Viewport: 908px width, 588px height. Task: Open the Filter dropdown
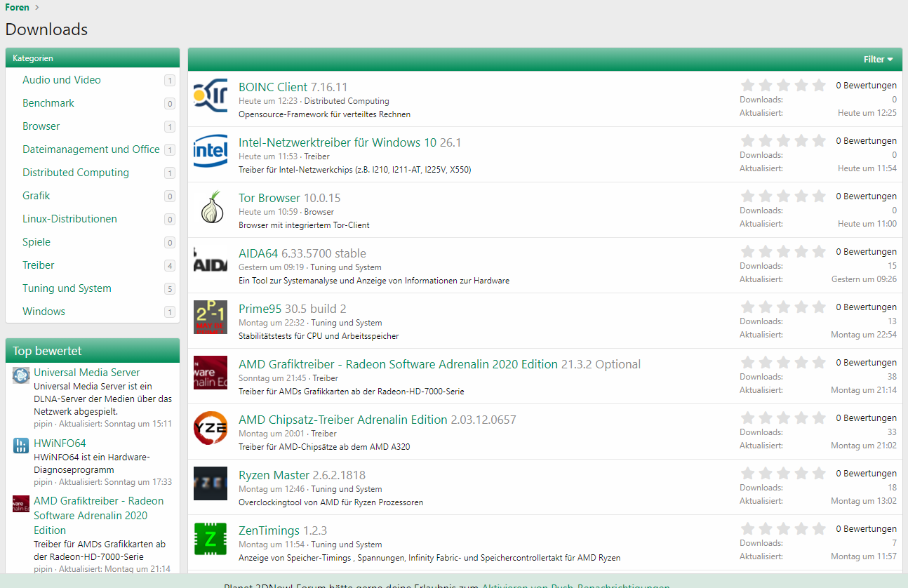(879, 60)
